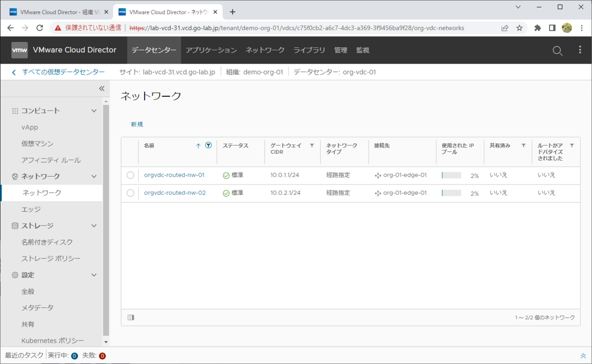
Task: Open アフィニティ ルール in sidebar
Action: (x=51, y=160)
